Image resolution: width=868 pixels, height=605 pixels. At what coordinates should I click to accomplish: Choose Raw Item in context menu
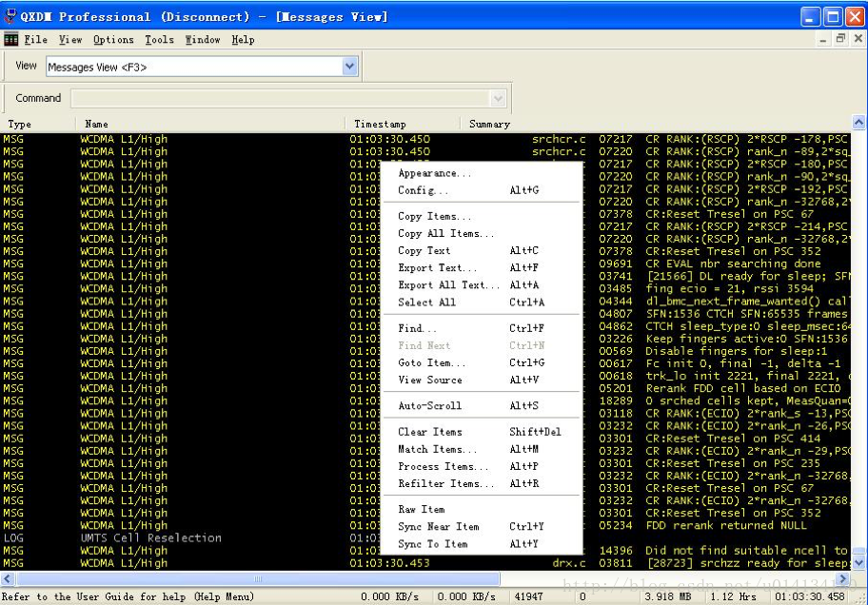point(482,509)
